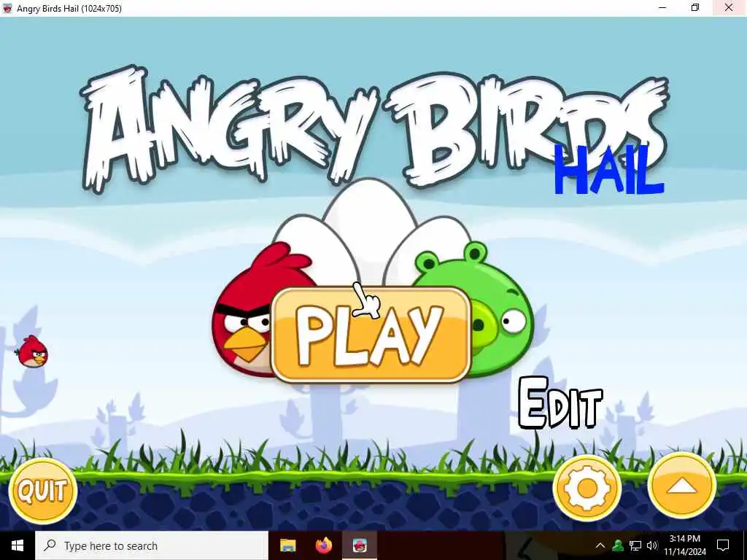
Task: Focus the taskbar search box
Action: [152, 545]
